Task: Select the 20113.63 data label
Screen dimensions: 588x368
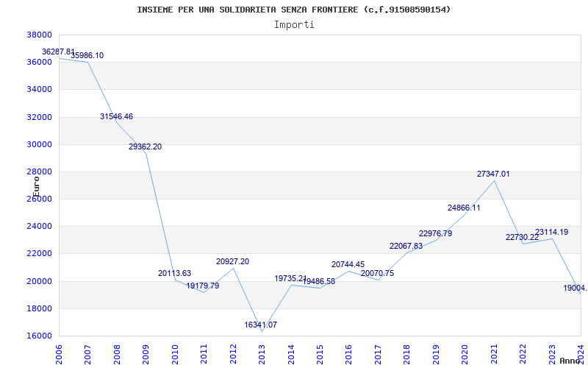Action: 174,273
